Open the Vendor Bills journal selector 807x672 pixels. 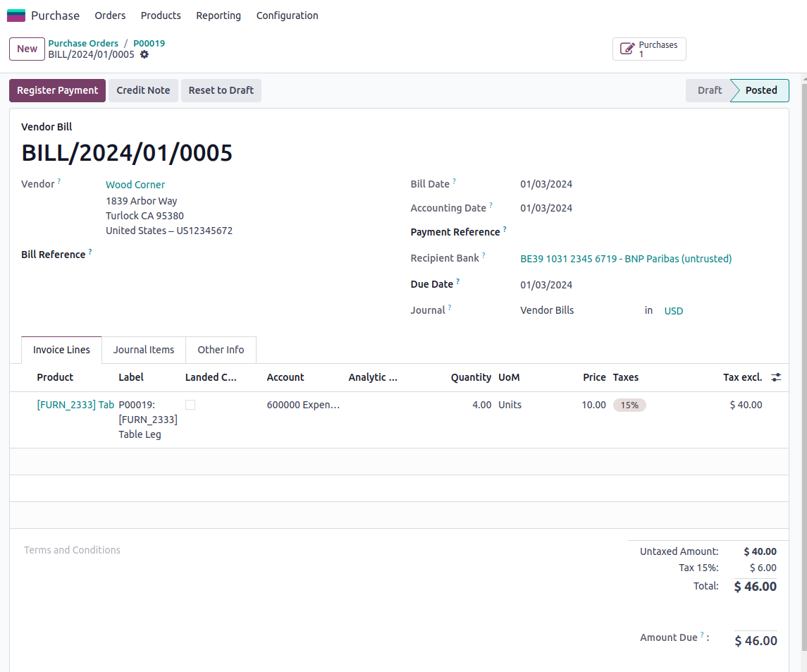point(547,310)
